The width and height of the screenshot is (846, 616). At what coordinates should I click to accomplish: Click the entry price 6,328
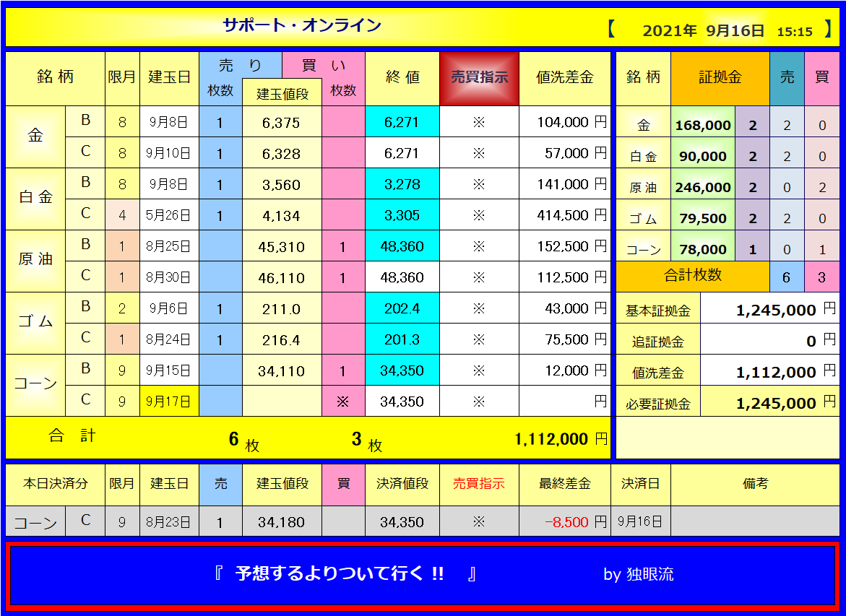click(282, 153)
